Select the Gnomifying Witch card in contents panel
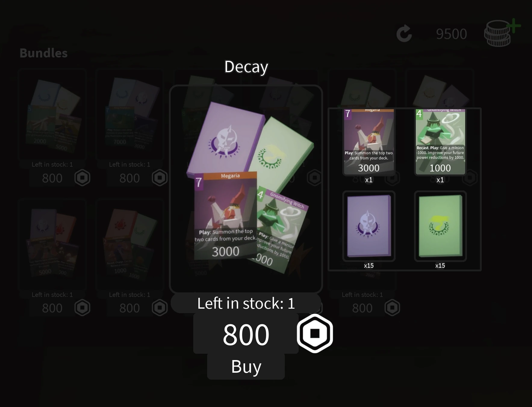532x407 pixels. [x=440, y=142]
